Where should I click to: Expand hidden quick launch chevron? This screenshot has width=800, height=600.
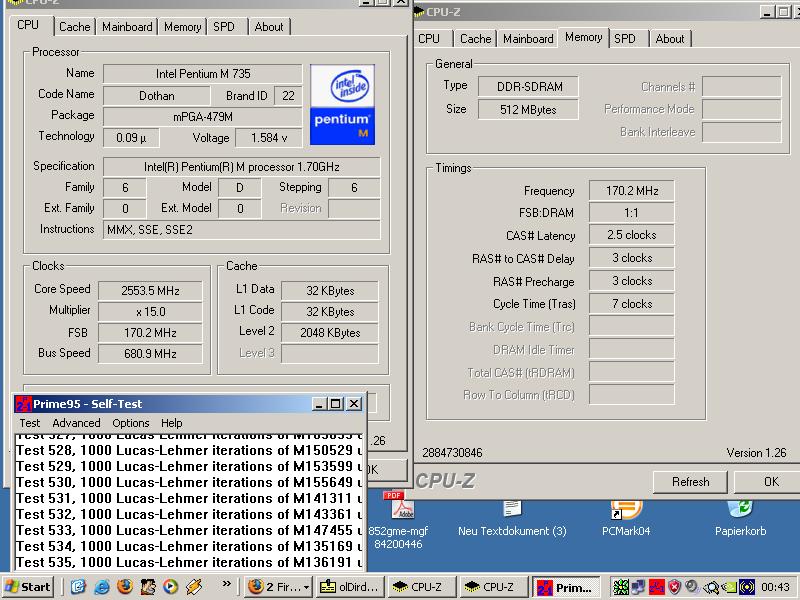[x=227, y=584]
